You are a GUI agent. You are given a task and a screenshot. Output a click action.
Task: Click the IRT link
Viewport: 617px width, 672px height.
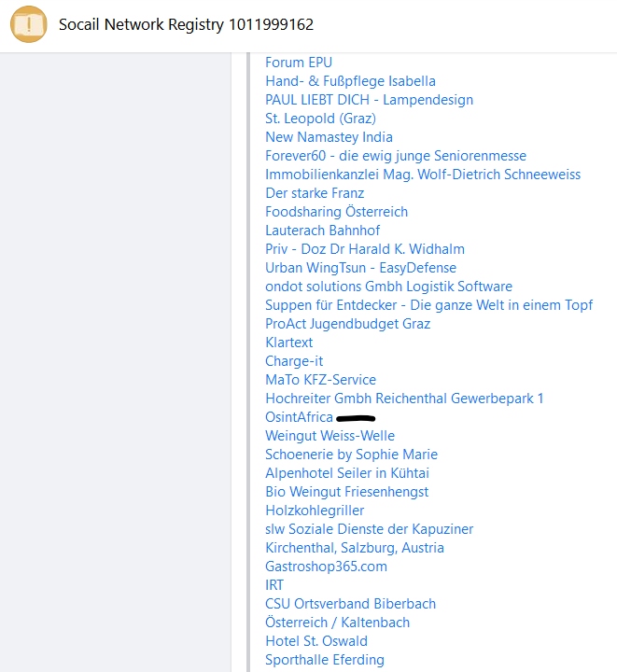274,585
